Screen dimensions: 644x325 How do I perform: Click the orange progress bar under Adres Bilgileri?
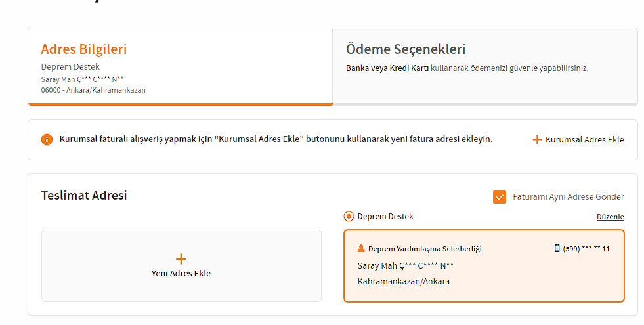[x=181, y=104]
